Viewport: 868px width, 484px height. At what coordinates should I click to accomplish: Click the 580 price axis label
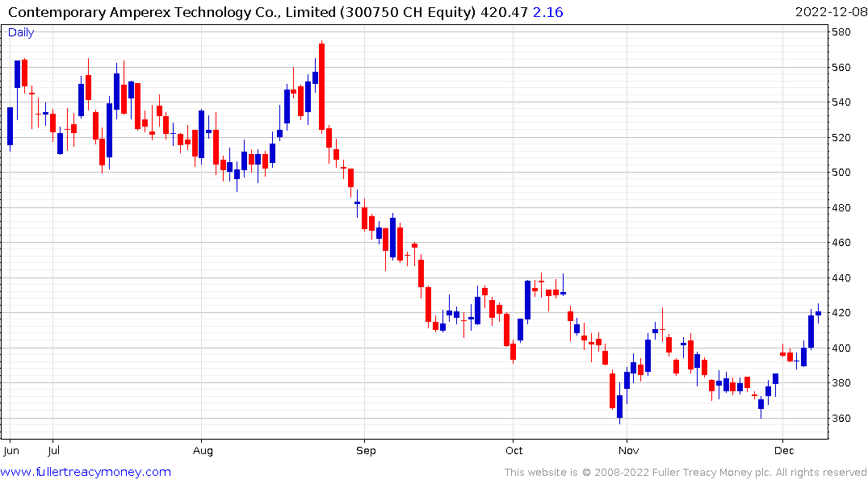coord(841,32)
